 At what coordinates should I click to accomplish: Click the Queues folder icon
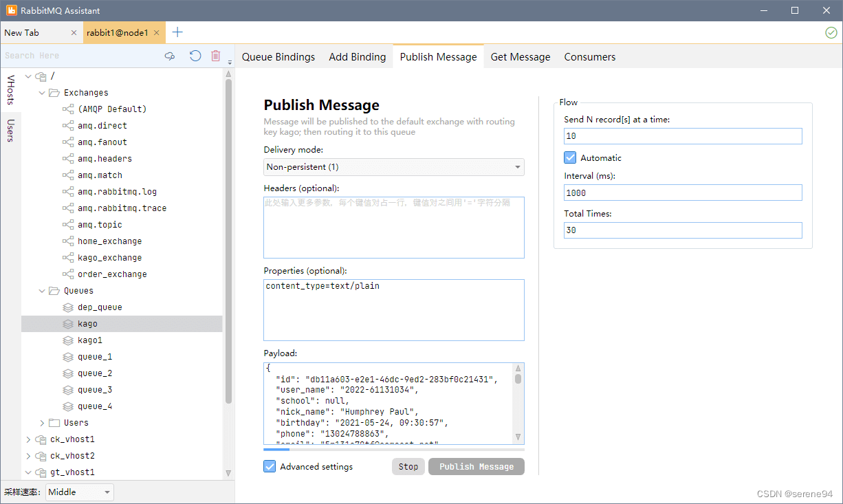[x=54, y=291]
